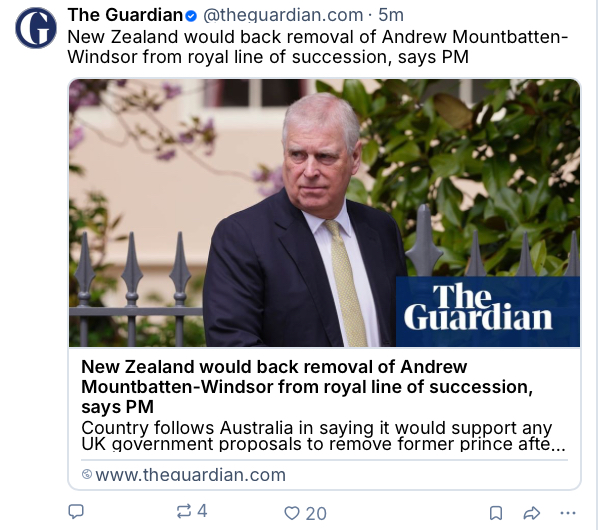This screenshot has width=600, height=530.
Task: Click the globe icon beside the domain
Action: tap(86, 475)
